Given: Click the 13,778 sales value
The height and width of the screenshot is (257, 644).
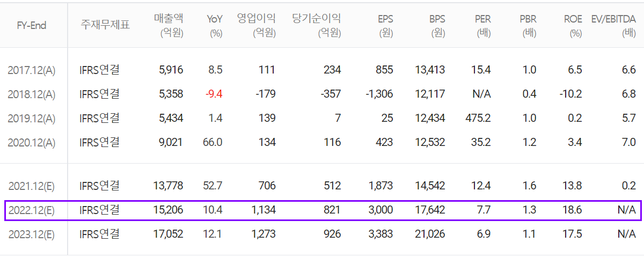Looking at the screenshot, I should click(169, 186).
